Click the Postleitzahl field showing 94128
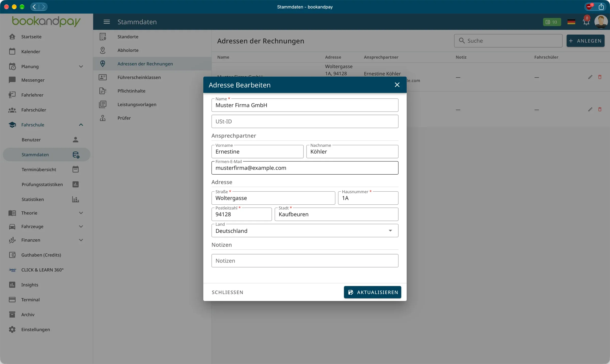The image size is (610, 364). click(241, 214)
